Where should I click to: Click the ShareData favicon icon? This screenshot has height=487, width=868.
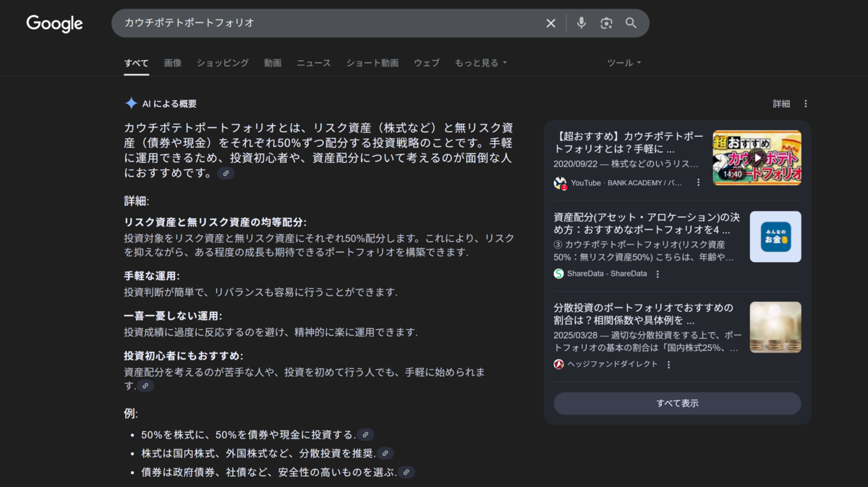(x=558, y=274)
